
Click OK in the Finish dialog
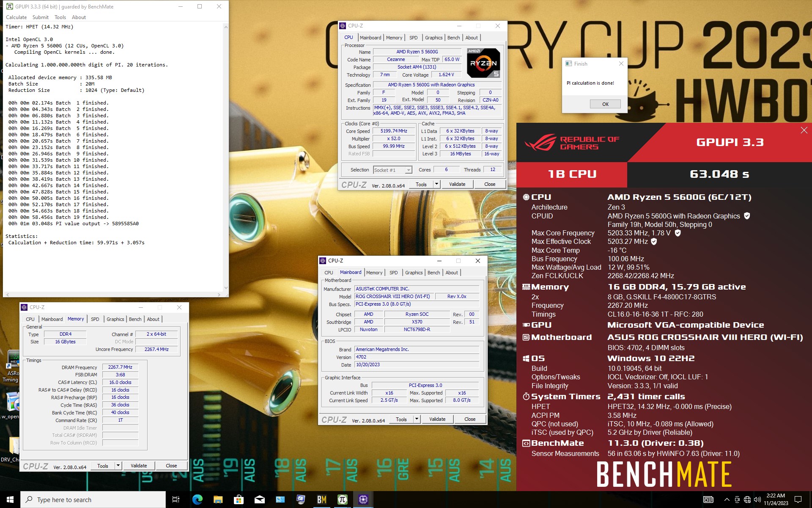click(605, 104)
